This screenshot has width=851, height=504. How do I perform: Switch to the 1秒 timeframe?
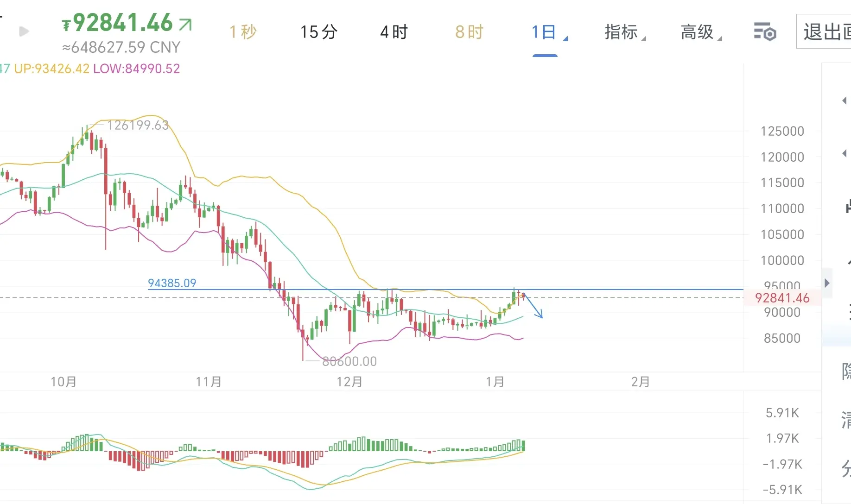[x=243, y=32]
